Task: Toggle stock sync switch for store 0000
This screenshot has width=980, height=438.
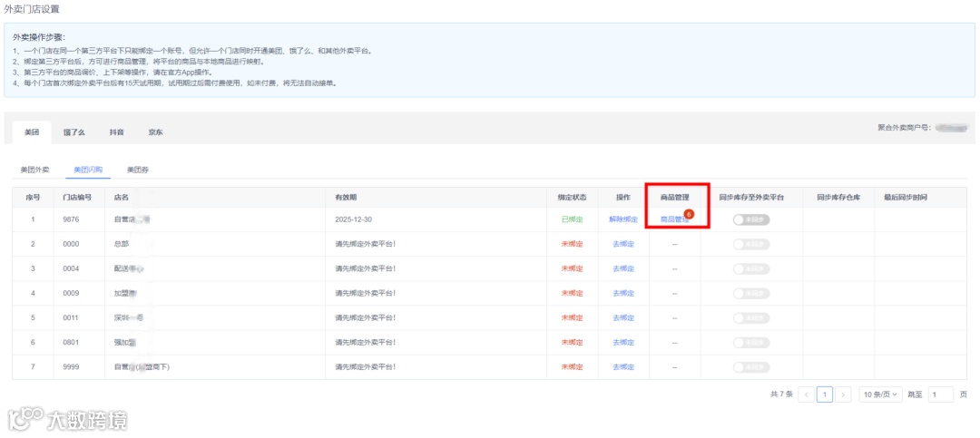Action: (751, 244)
